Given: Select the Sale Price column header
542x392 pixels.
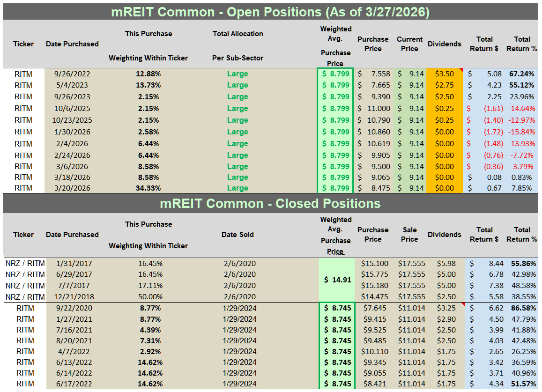Looking at the screenshot, I should [x=409, y=235].
